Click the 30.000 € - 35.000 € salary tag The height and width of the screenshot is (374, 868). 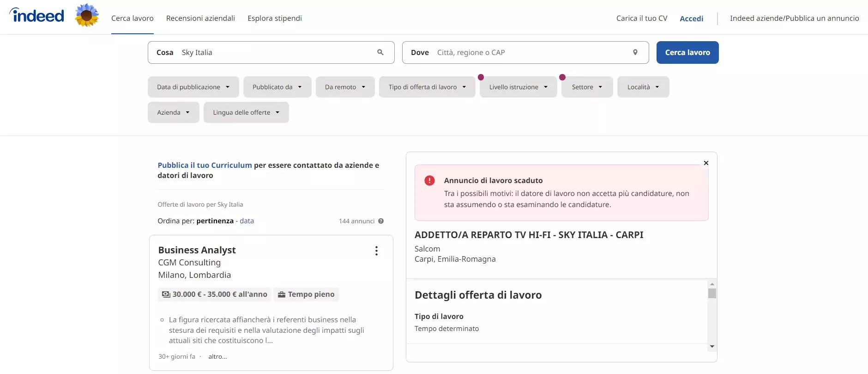click(215, 294)
